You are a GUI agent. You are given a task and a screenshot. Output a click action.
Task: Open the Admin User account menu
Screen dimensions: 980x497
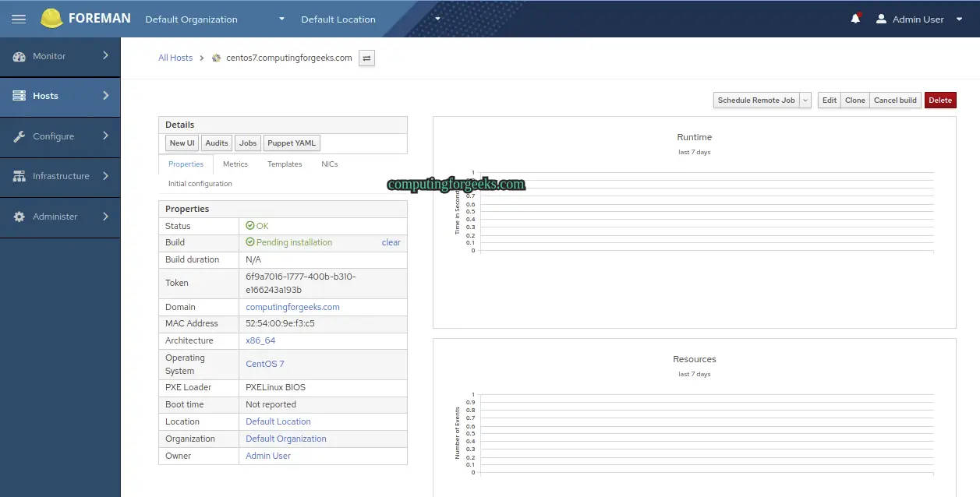920,19
